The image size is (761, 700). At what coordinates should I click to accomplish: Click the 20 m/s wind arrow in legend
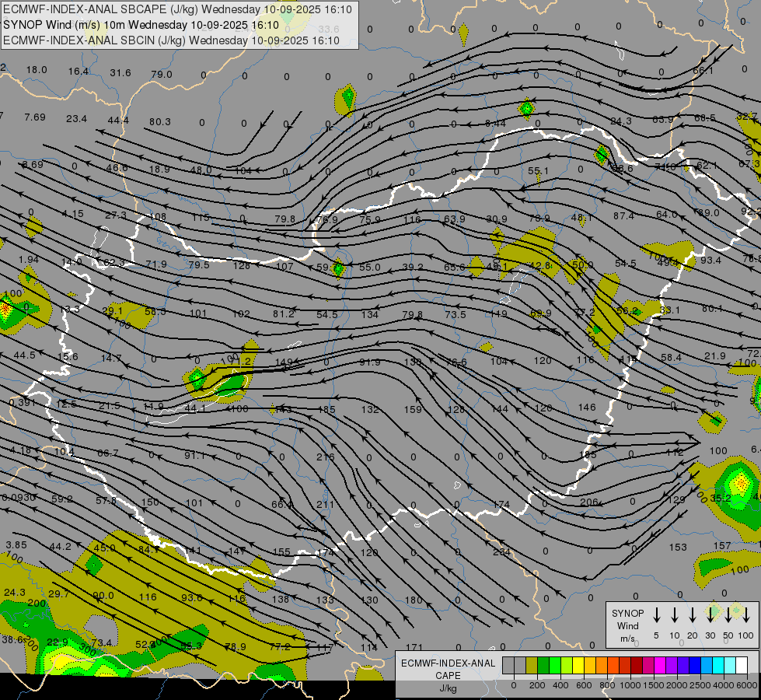[x=692, y=614]
